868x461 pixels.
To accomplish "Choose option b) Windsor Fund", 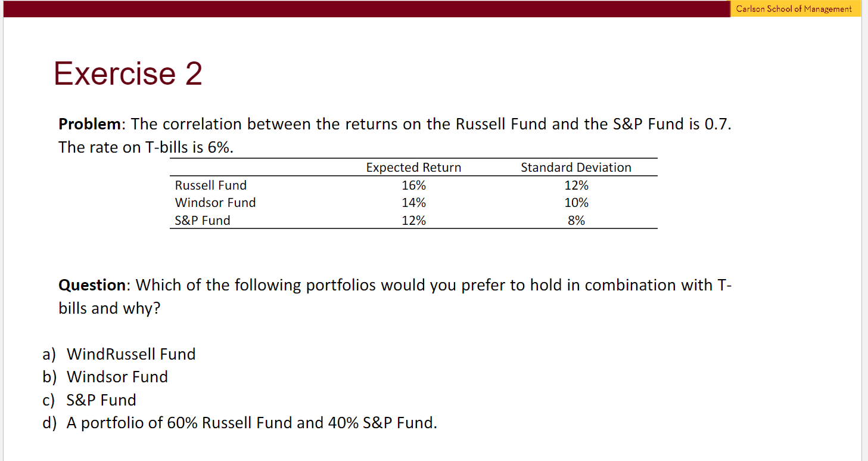I will click(105, 377).
